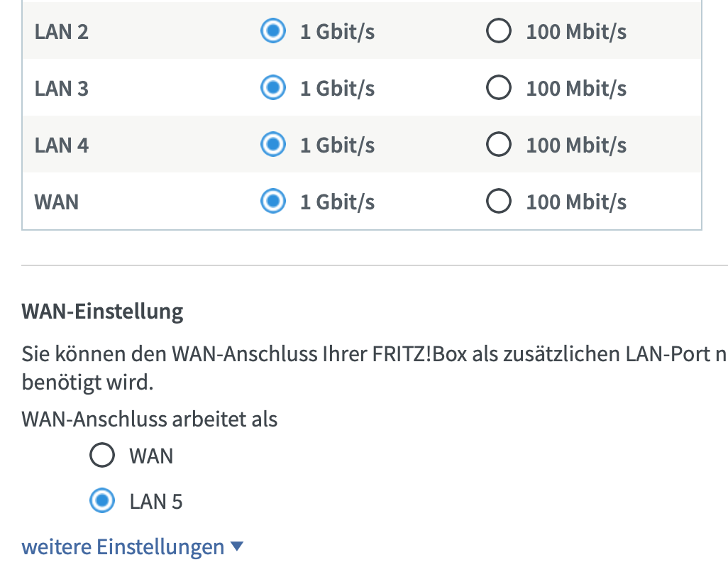Select 100 Mbit/s for LAN 4
The image size is (728, 572).
pyautogui.click(x=499, y=144)
